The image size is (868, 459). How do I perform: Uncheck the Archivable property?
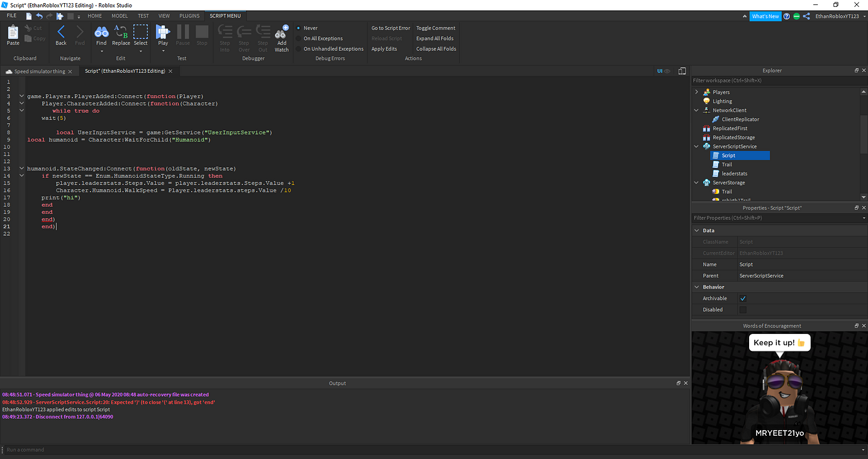tap(743, 298)
